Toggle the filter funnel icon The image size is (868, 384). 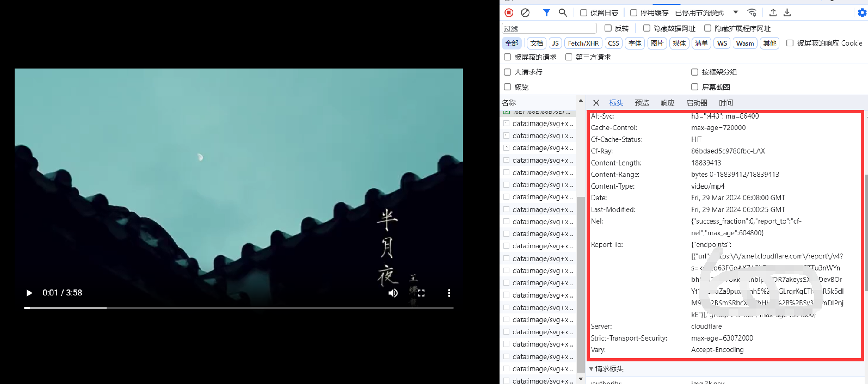547,13
